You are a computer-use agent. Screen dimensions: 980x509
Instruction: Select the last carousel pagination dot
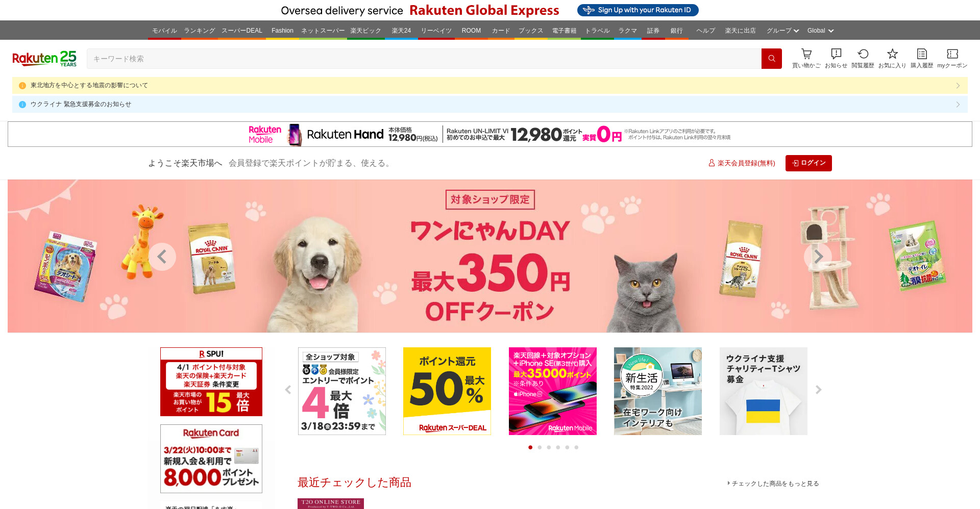pos(576,447)
